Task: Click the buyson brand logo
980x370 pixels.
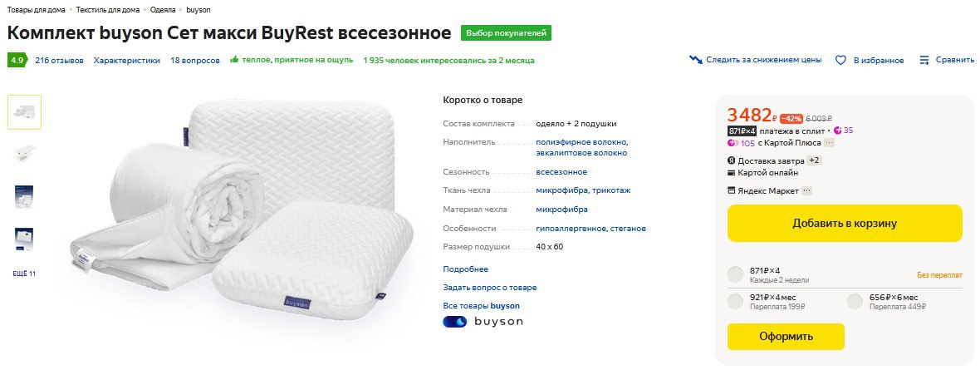Action: tap(483, 322)
